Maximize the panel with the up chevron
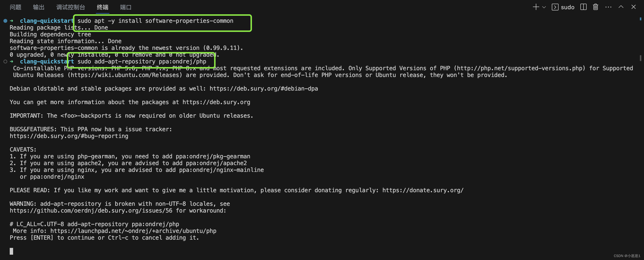This screenshot has width=644, height=260. (621, 7)
